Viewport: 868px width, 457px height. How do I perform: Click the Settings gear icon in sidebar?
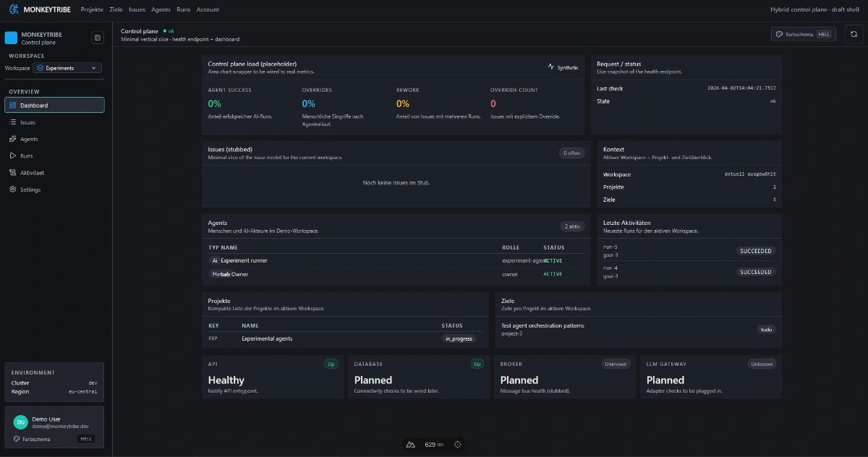point(13,189)
